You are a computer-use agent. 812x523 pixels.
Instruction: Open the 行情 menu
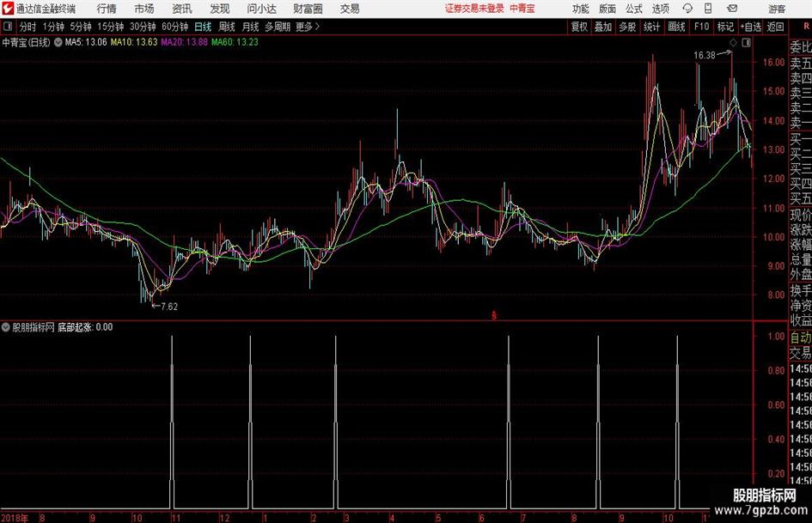click(107, 9)
